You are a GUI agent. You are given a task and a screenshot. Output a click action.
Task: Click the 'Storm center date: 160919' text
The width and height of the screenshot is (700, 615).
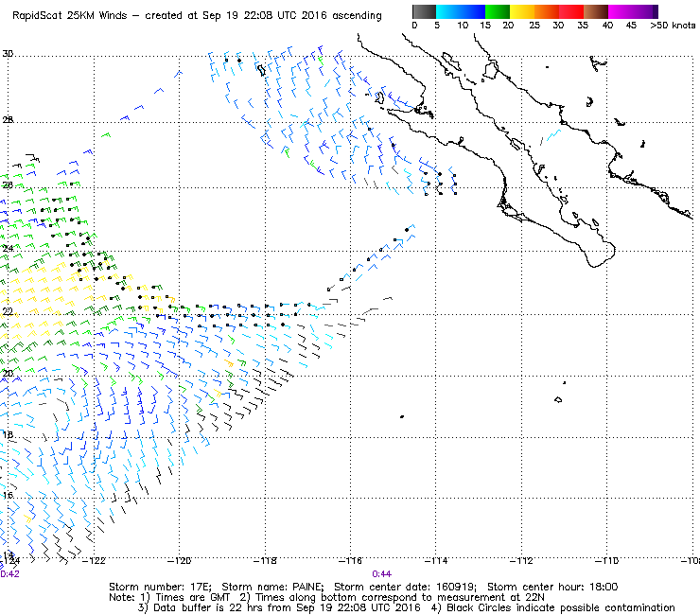click(405, 587)
